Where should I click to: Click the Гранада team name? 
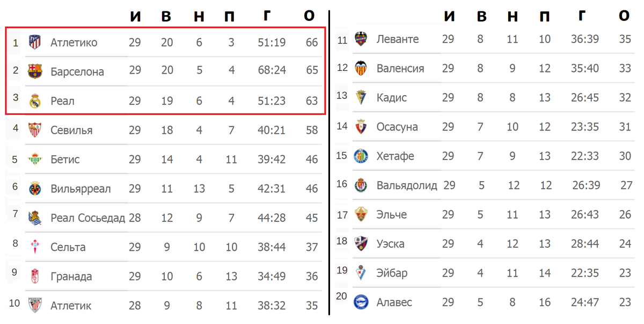(71, 276)
